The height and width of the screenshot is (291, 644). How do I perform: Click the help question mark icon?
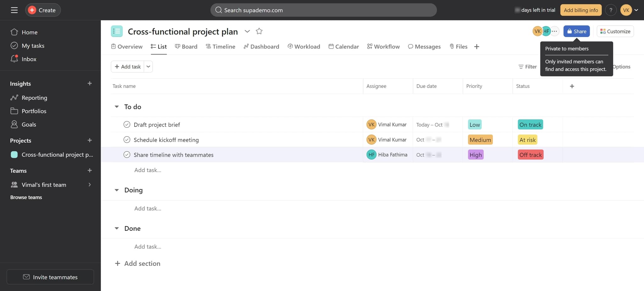(x=611, y=10)
